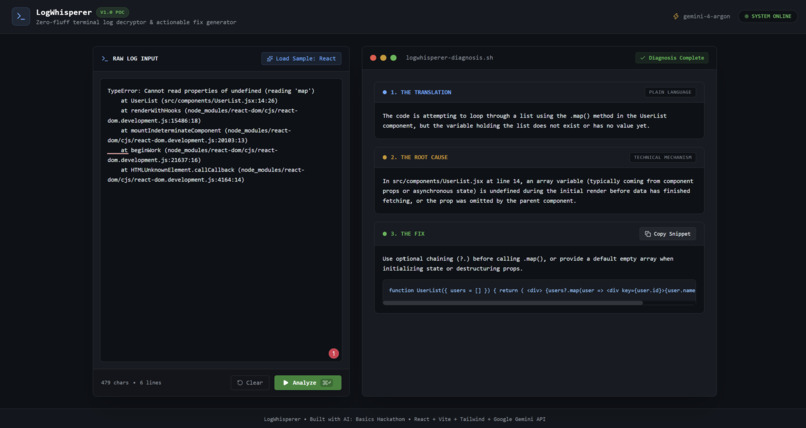The image size is (806, 428).
Task: Click the function UserList code snippet
Action: tap(539, 291)
